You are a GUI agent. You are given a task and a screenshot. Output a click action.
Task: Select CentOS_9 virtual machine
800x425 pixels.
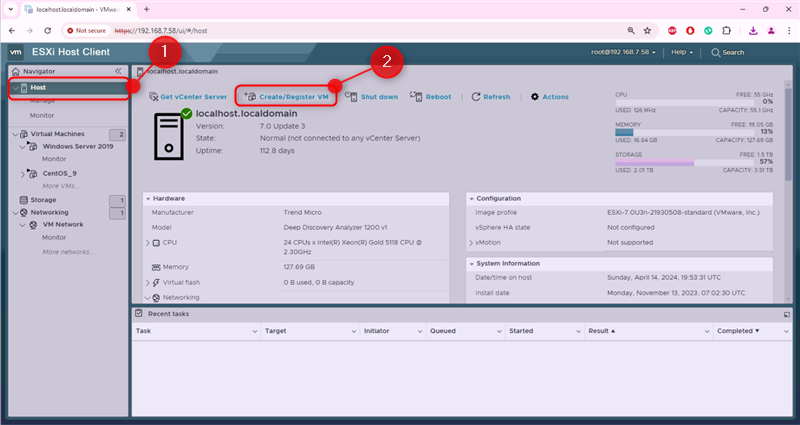(59, 173)
